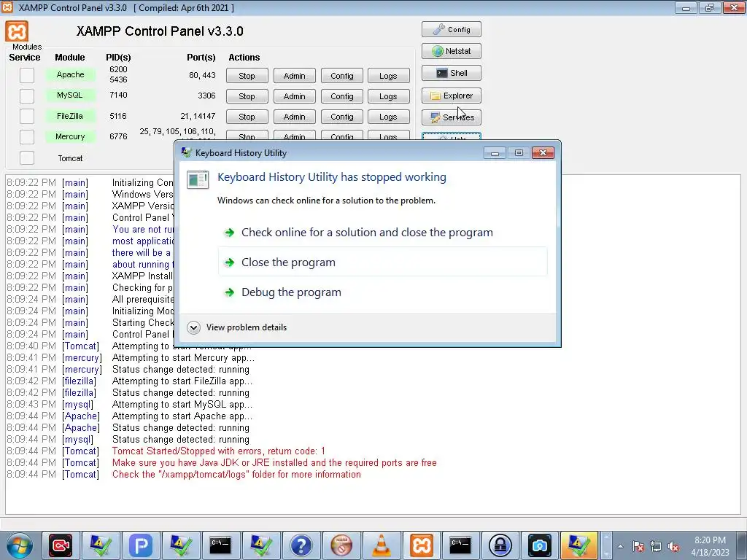Expand View problem details

tap(237, 327)
